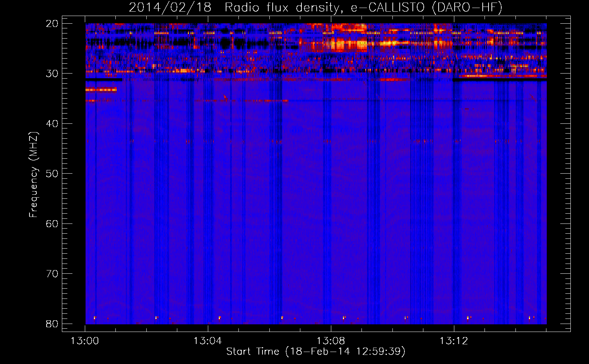
Task: Click the 70 frequency tick label
Action: click(x=52, y=274)
